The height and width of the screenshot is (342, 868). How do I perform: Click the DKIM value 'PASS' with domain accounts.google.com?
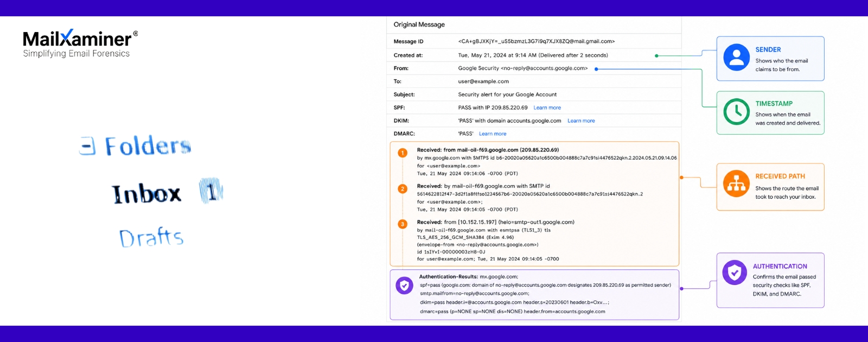(509, 121)
